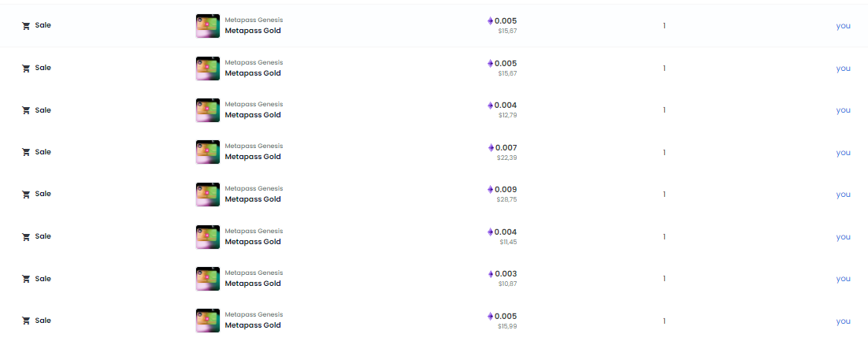Click the Ethereum icon beside the 0.003 price
Screen dimensions: 868x345
(490, 274)
